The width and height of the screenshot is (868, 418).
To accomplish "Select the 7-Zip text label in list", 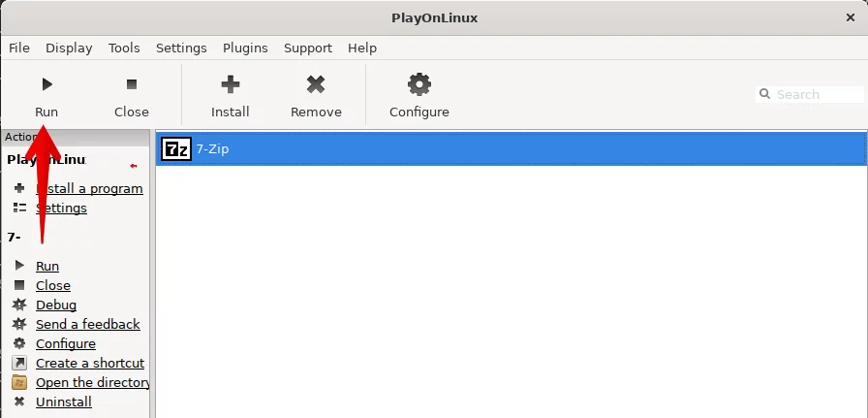I will [212, 149].
